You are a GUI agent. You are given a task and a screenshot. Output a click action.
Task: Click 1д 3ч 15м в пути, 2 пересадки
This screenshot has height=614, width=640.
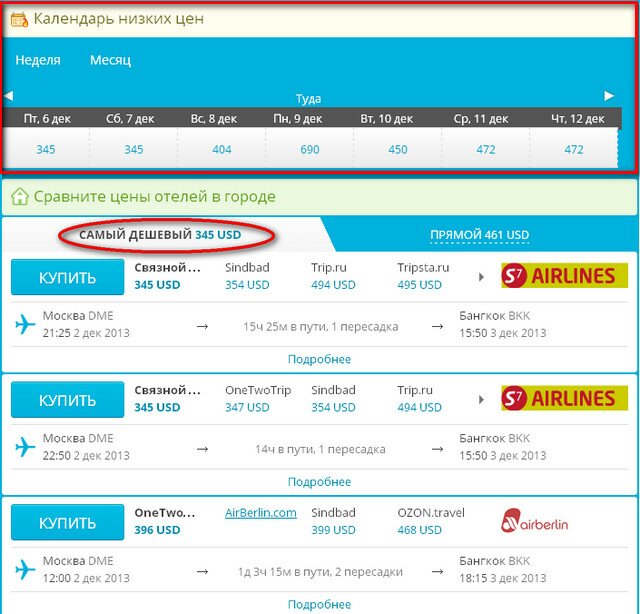click(x=320, y=572)
